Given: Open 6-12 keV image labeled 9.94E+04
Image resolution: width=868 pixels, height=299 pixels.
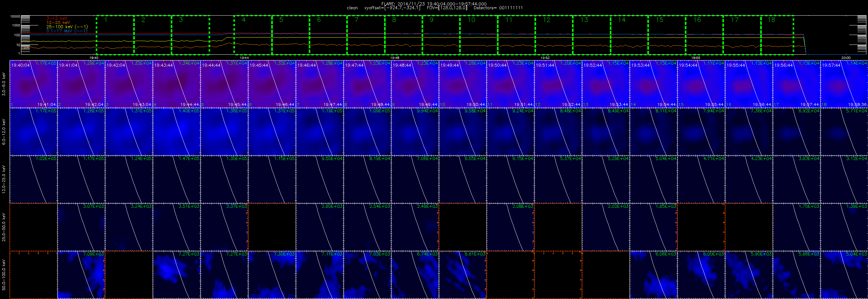Looking at the screenshot, I should coord(415,131).
